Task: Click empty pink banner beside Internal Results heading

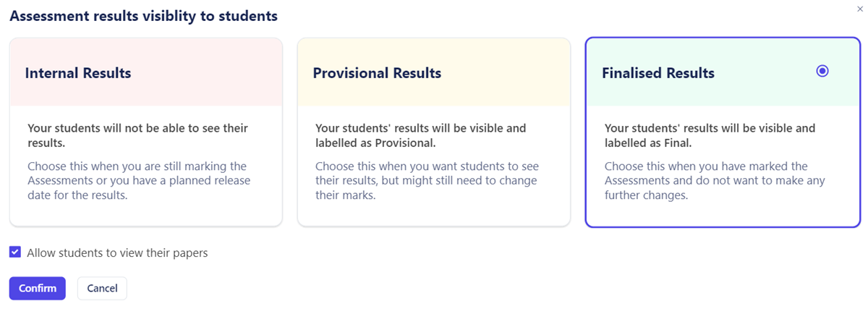Action: click(206, 72)
